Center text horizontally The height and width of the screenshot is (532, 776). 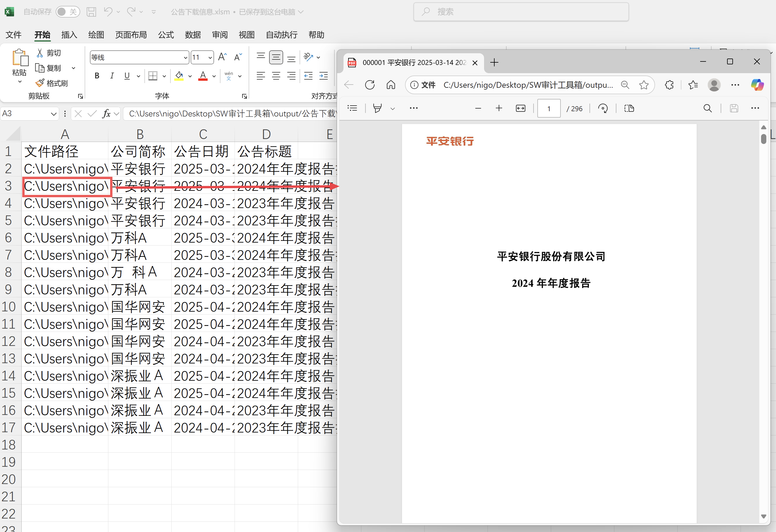[276, 76]
